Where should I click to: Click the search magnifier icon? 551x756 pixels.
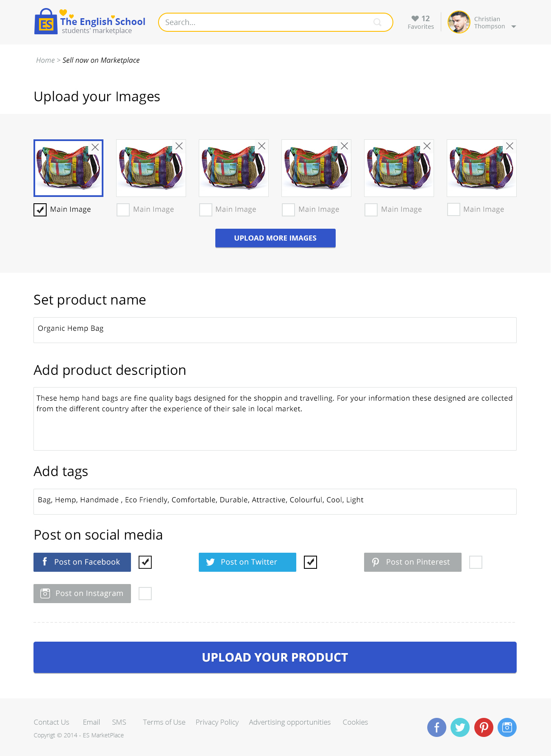tap(377, 22)
